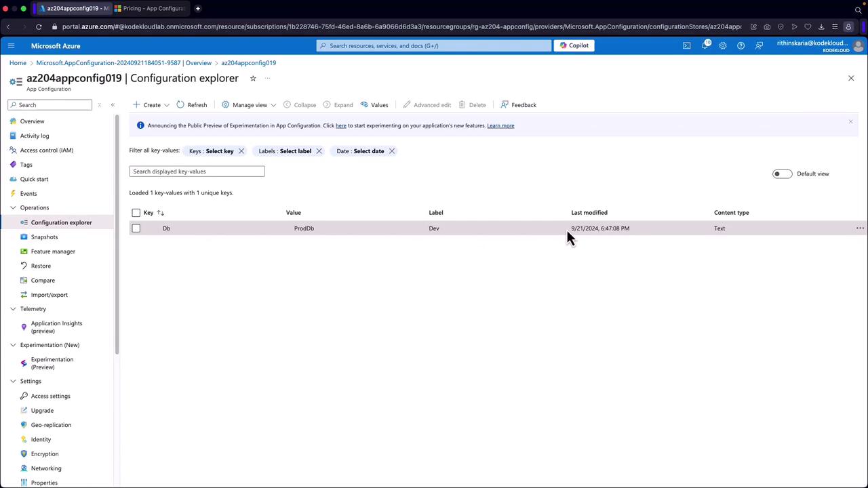Click the sidebar Search field
The height and width of the screenshot is (488, 868).
click(50, 105)
